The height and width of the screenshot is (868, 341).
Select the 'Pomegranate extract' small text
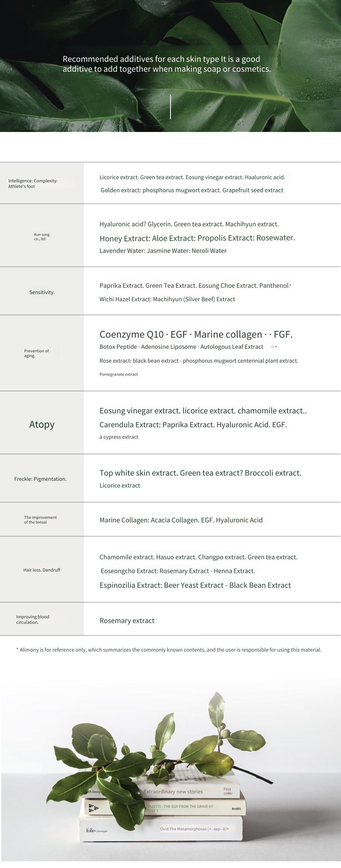tap(119, 374)
